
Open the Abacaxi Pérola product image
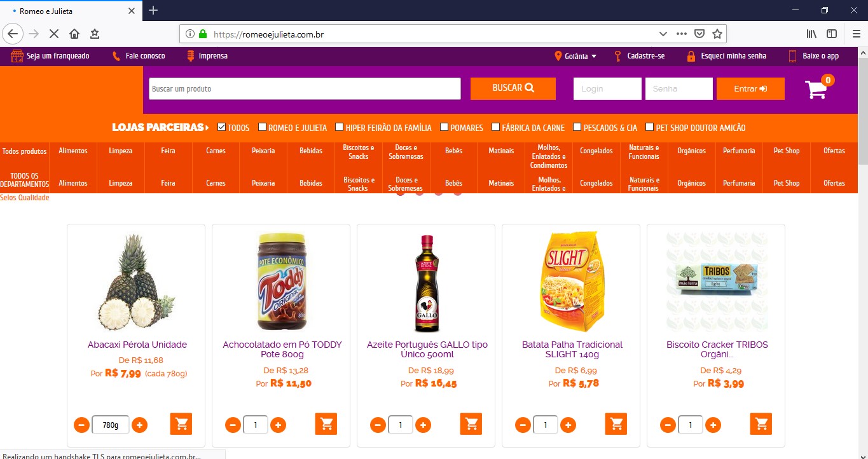[x=136, y=282]
